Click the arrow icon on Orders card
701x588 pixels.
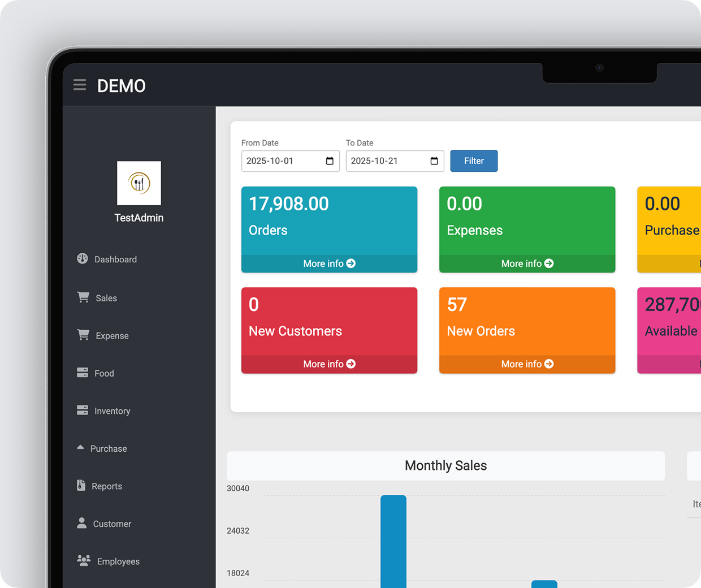point(351,263)
